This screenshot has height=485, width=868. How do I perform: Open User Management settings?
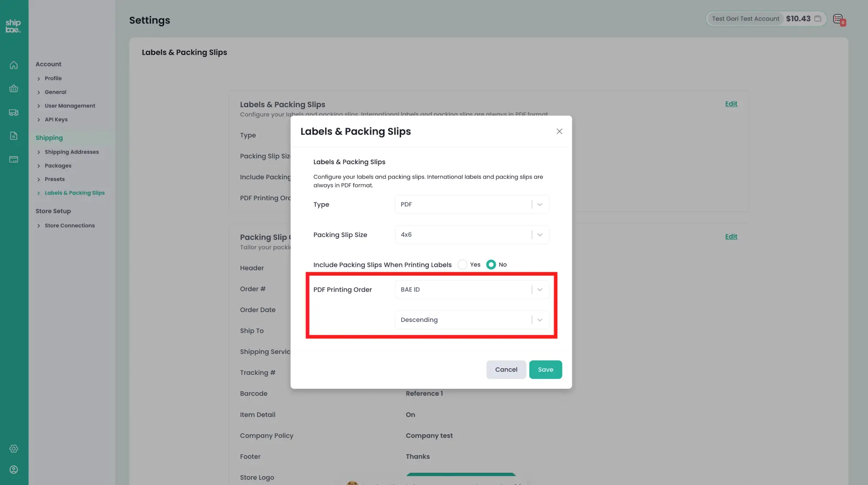click(x=70, y=106)
